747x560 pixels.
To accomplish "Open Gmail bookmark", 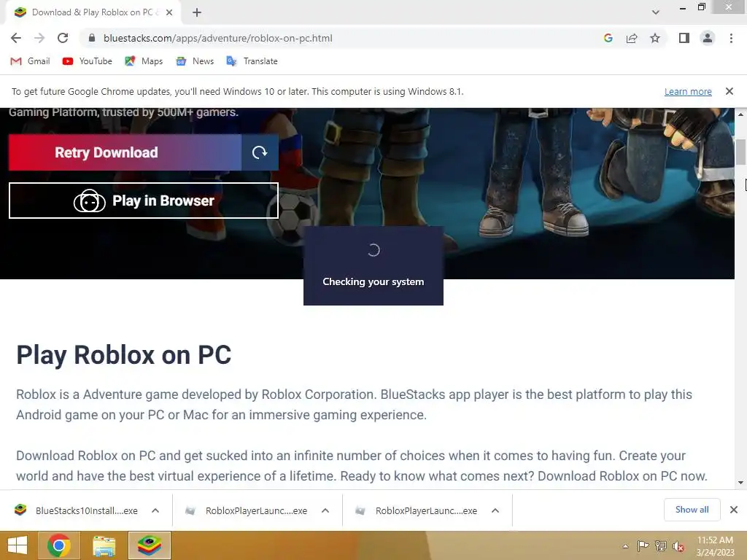I will tap(30, 61).
